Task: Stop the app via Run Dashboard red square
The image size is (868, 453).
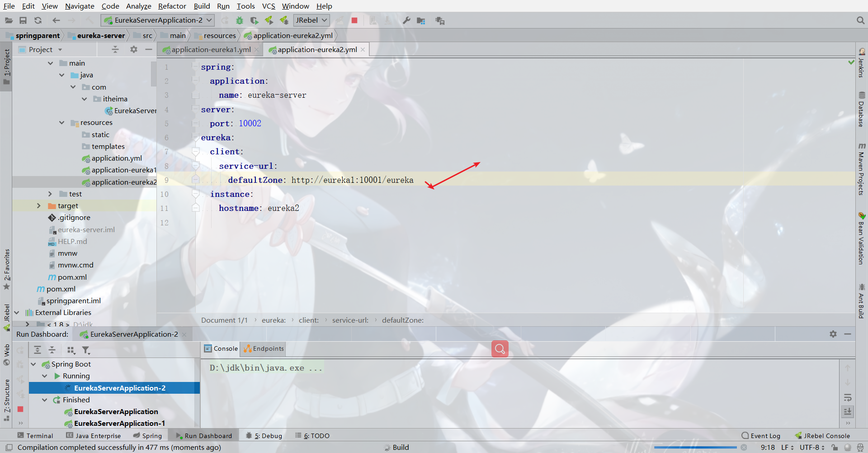Action: (x=20, y=409)
